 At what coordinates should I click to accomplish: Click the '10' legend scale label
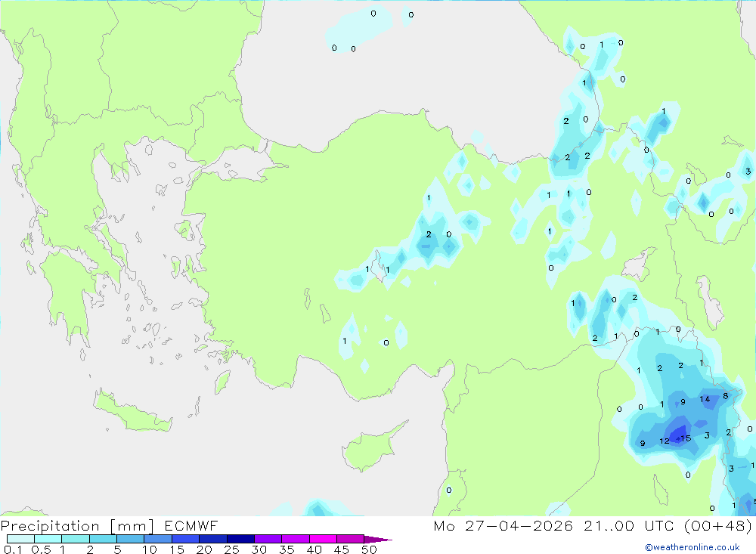point(150,549)
